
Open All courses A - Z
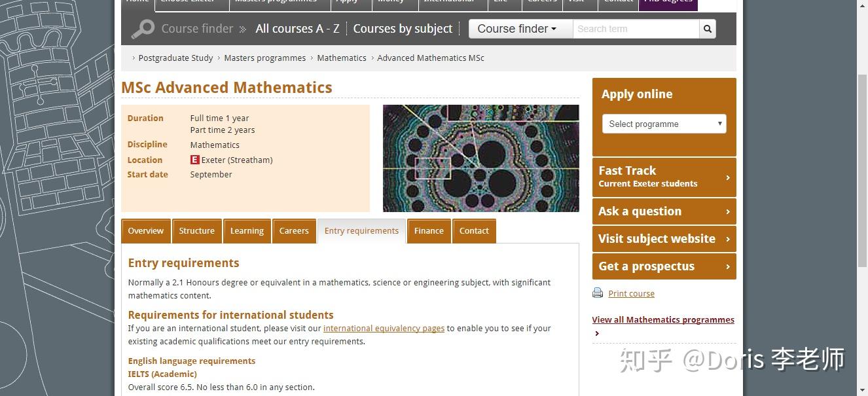pos(297,29)
